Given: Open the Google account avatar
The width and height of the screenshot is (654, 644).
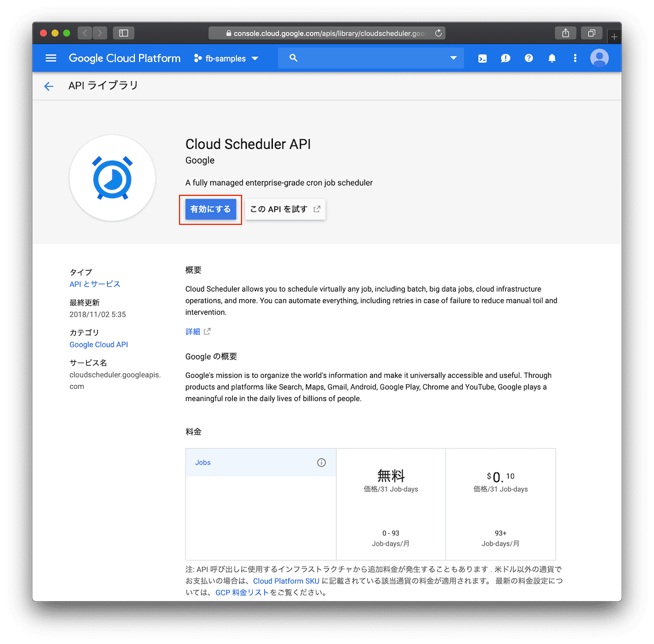Looking at the screenshot, I should point(599,58).
